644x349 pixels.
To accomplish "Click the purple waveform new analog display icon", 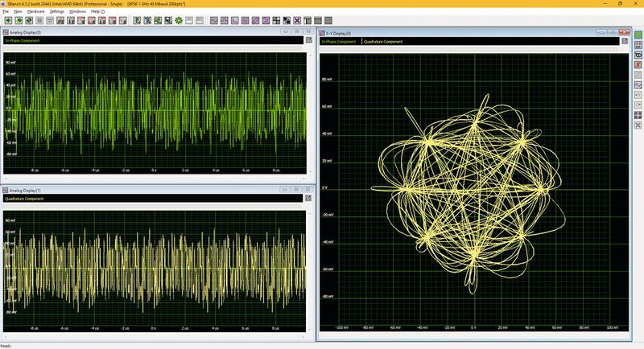I will (x=214, y=20).
